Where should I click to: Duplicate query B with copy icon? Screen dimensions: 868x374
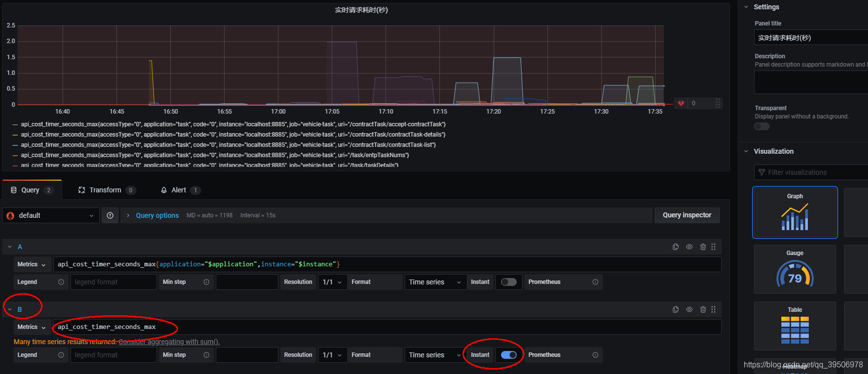[676, 309]
